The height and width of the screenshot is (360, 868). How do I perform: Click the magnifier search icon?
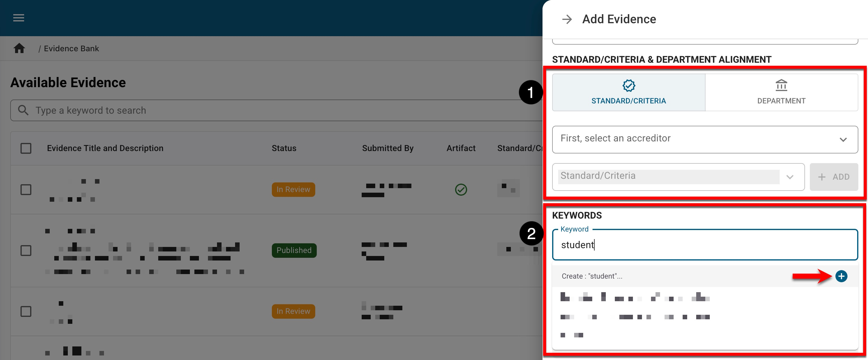click(23, 110)
